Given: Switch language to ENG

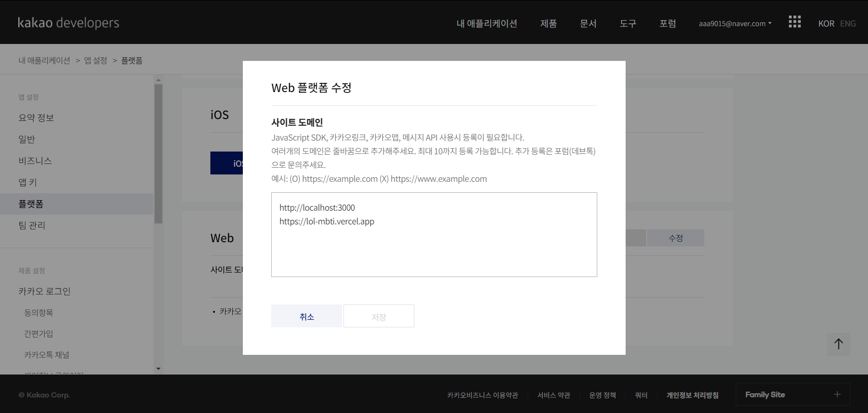Looking at the screenshot, I should tap(848, 23).
